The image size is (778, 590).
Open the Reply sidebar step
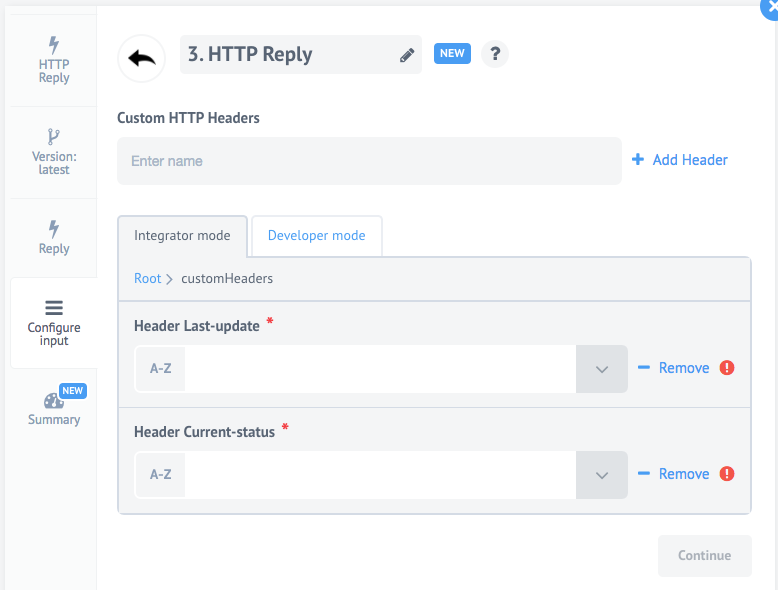(x=54, y=238)
